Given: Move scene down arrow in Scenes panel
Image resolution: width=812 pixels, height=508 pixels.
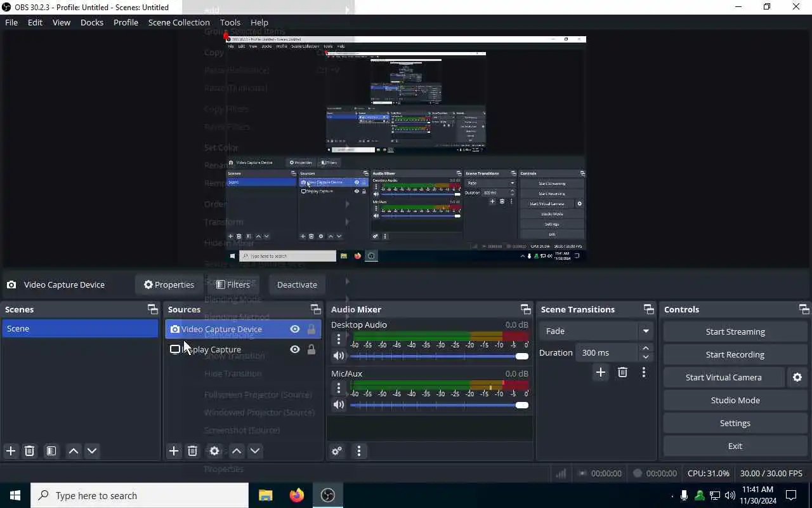Looking at the screenshot, I should point(92,451).
